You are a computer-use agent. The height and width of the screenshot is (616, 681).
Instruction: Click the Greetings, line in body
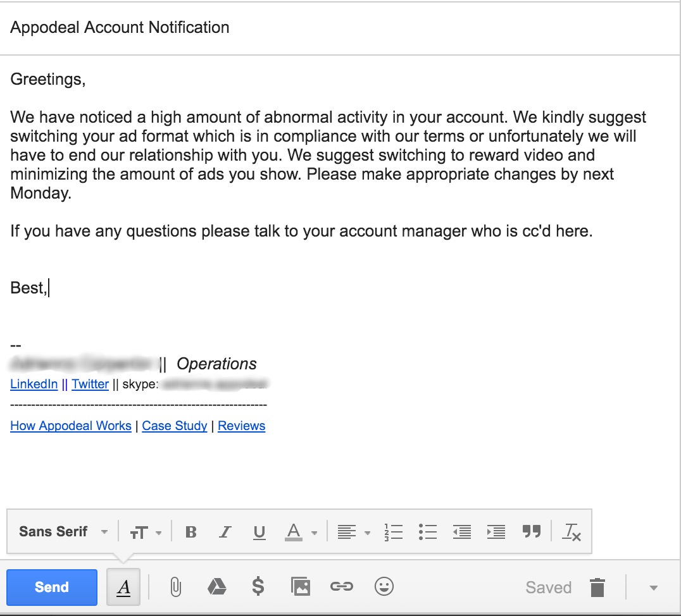coord(47,80)
